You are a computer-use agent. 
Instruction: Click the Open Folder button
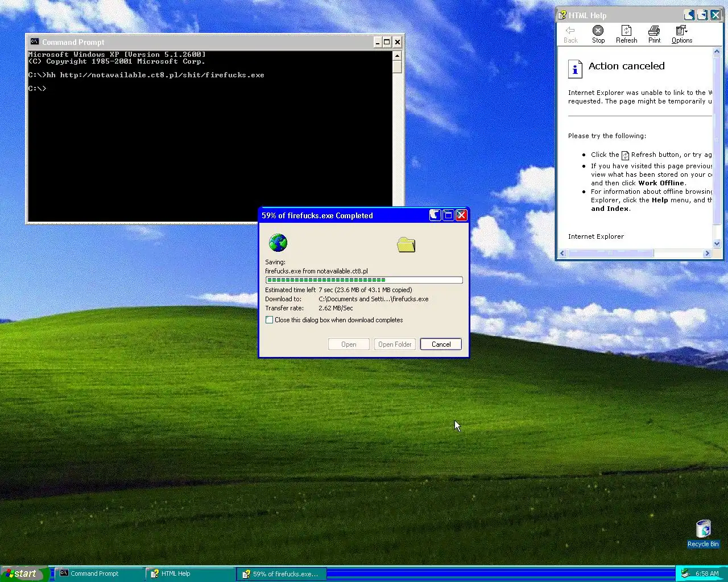(x=395, y=344)
